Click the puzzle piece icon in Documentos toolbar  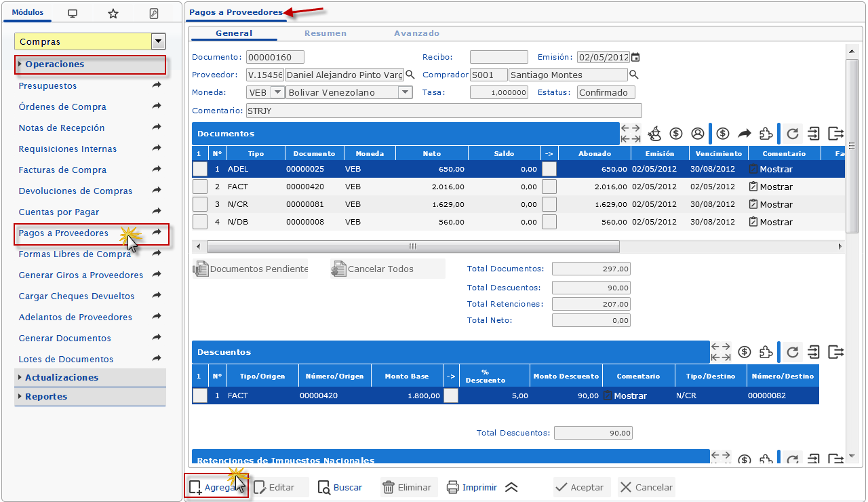click(x=766, y=134)
